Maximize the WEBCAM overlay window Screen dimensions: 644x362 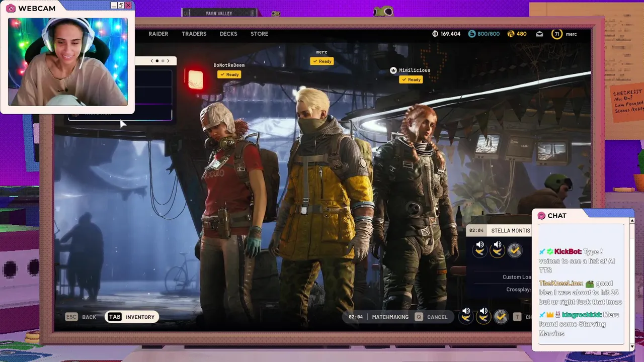tap(121, 6)
